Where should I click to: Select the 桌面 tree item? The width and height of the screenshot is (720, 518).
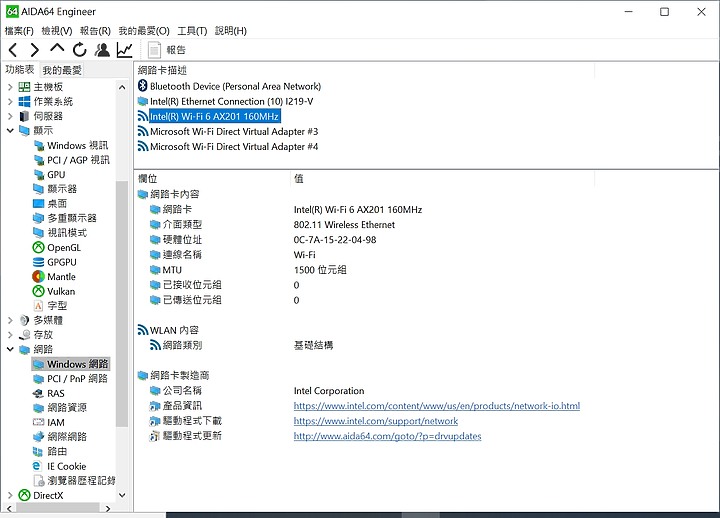[50, 203]
